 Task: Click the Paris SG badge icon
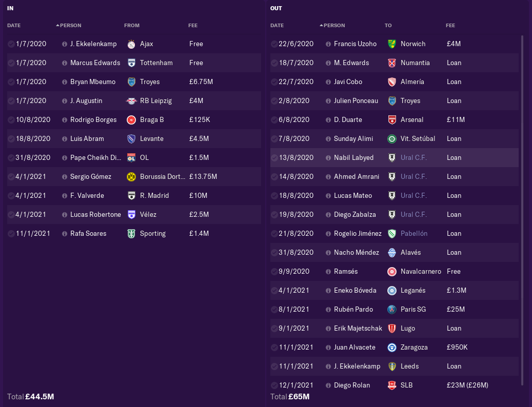point(392,310)
